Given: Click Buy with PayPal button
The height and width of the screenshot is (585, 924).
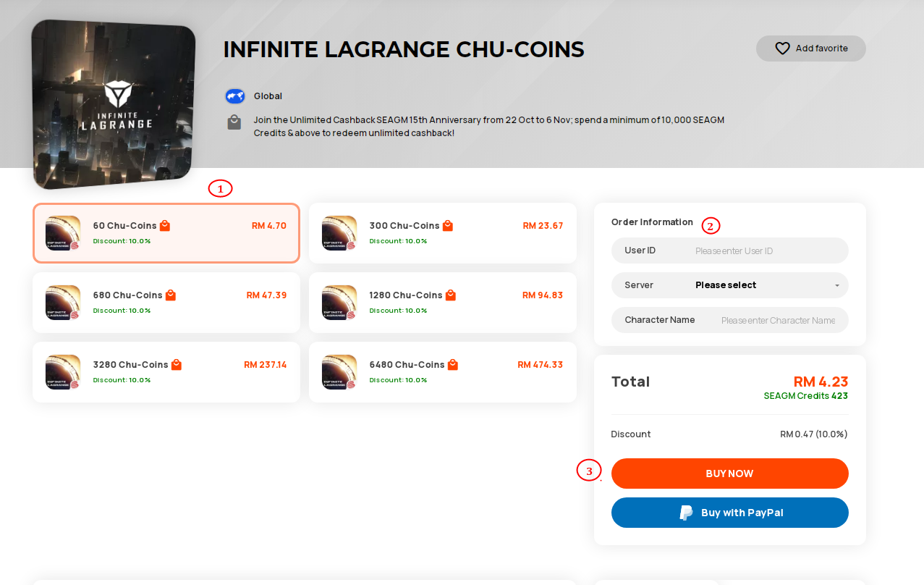Looking at the screenshot, I should coord(730,513).
